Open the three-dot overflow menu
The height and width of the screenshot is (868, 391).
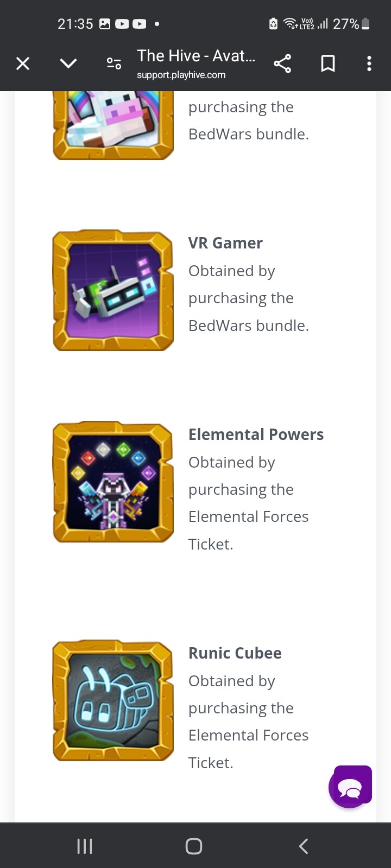(369, 64)
